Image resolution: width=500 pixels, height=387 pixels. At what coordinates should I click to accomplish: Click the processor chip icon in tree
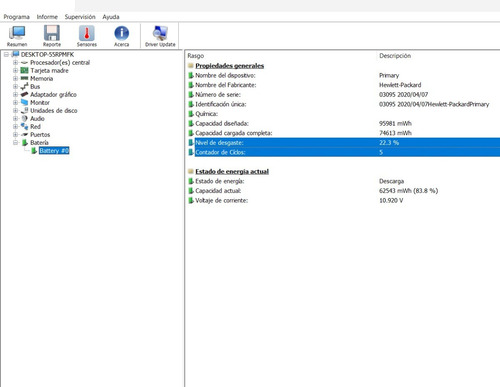(24, 62)
